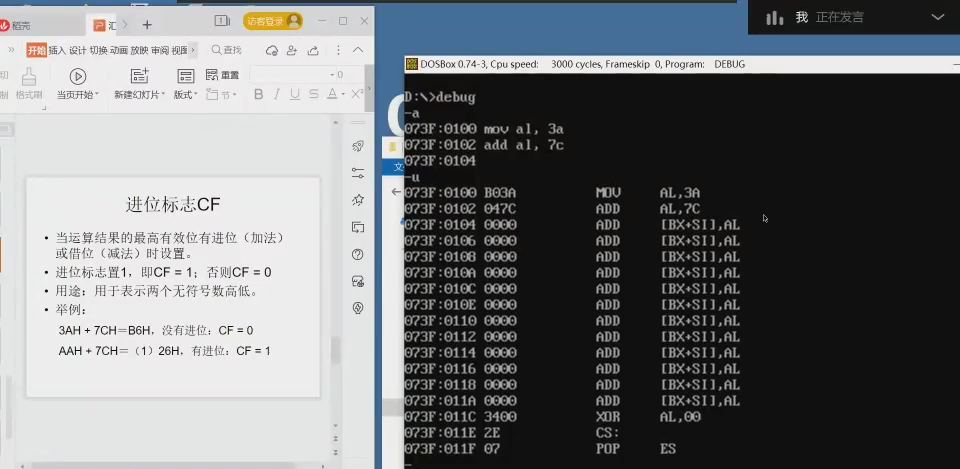Click the window count icon
The height and width of the screenshot is (469, 960).
click(222, 21)
